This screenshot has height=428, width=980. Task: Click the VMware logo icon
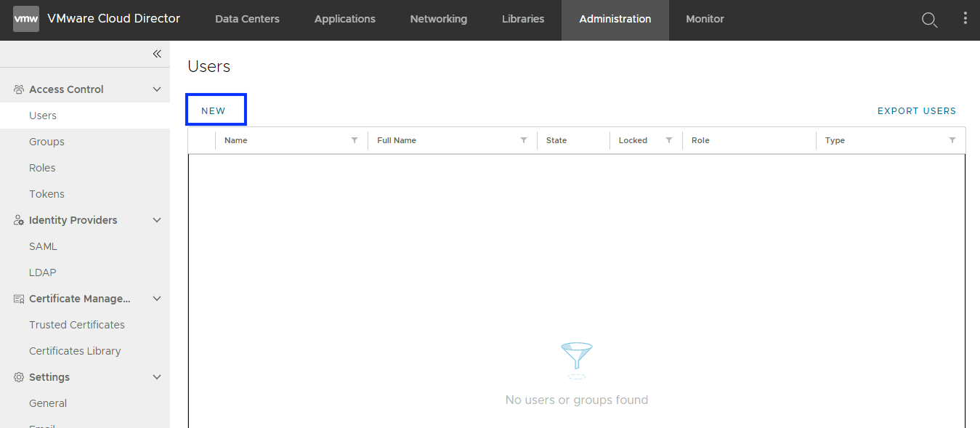point(26,19)
